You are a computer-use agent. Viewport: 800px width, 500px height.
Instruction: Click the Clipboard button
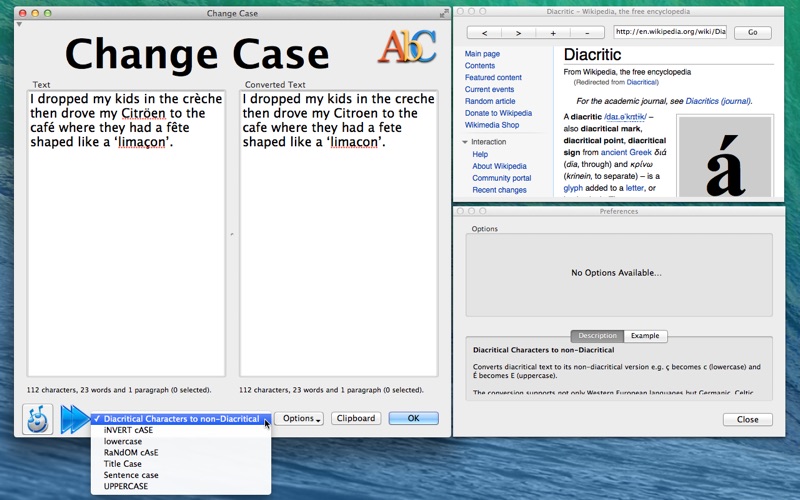356,418
